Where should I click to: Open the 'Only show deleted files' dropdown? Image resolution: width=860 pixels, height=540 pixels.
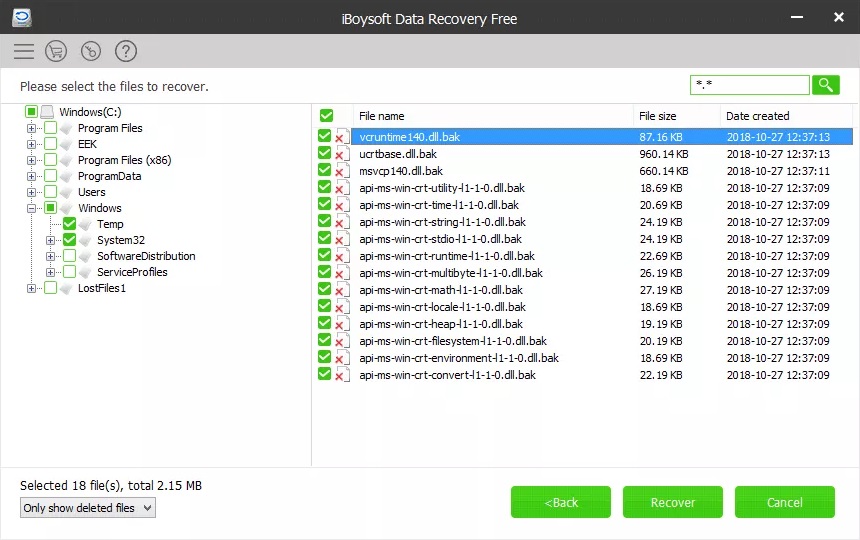(x=88, y=508)
